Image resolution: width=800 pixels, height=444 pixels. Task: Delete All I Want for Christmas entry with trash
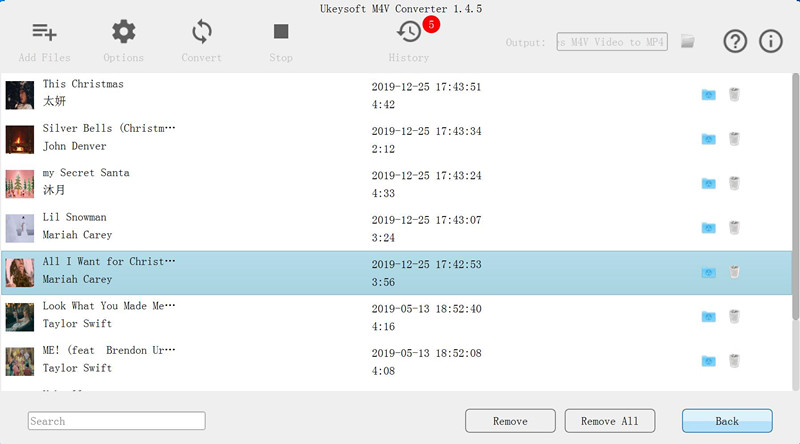734,272
